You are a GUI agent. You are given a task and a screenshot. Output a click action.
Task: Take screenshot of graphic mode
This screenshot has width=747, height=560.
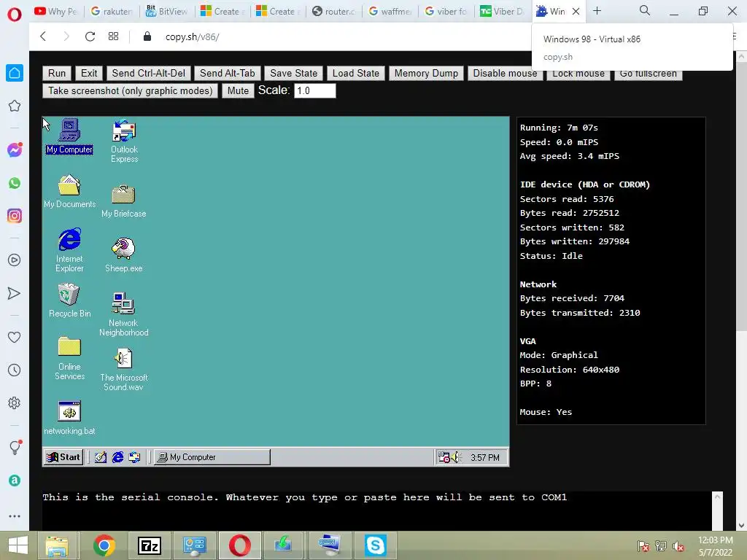(x=130, y=90)
